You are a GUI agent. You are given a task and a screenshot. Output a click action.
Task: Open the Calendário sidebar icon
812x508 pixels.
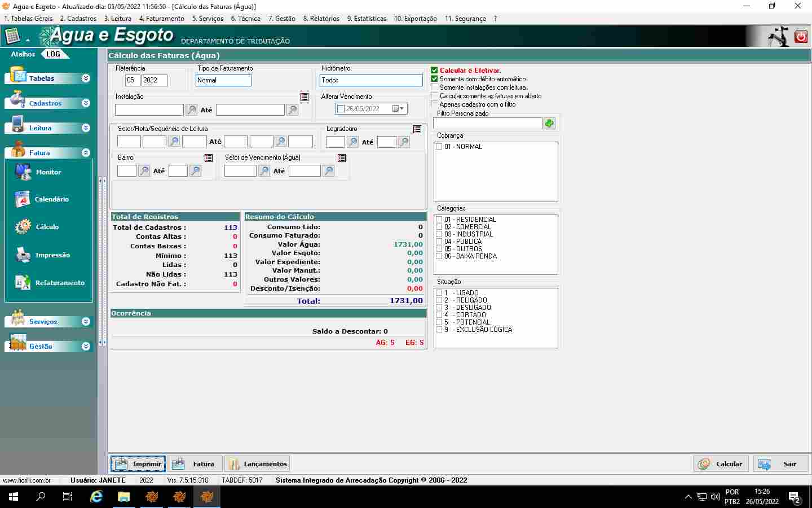(x=23, y=199)
